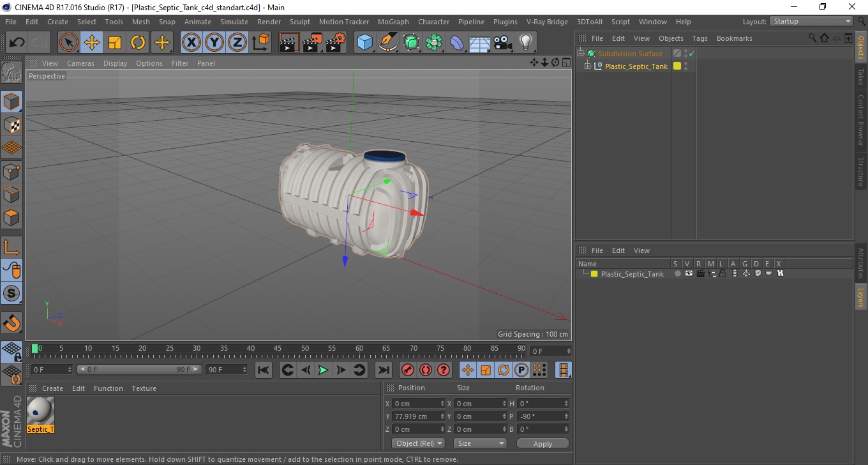This screenshot has height=465, width=868.
Task: Open the Layout Startup dropdown
Action: (812, 22)
